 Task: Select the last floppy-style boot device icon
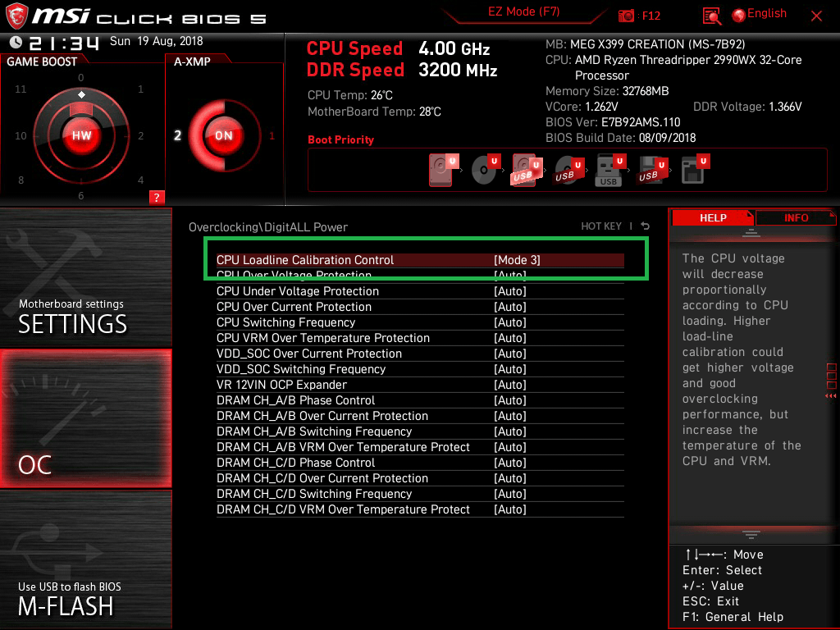click(695, 170)
